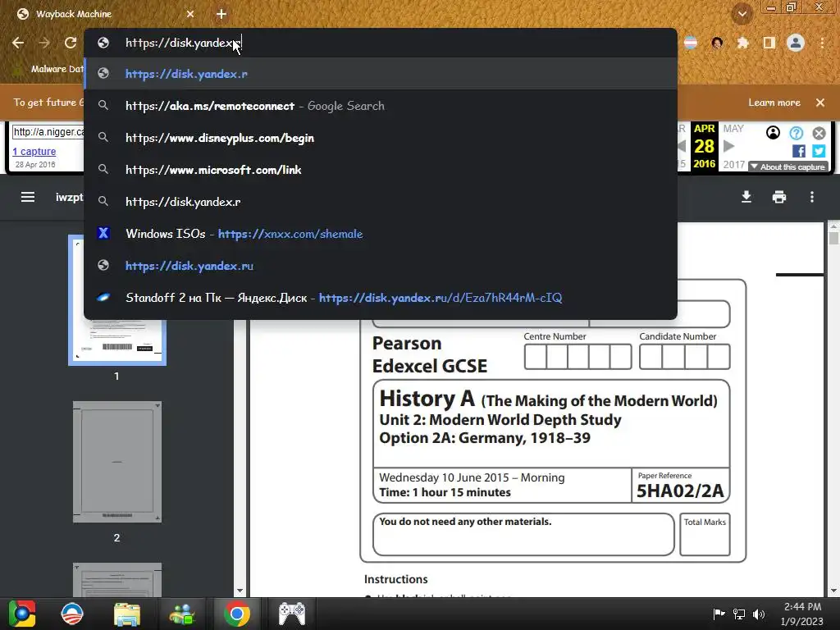Open the Chrome three-dot menu
This screenshot has height=630, width=840.
point(822,43)
